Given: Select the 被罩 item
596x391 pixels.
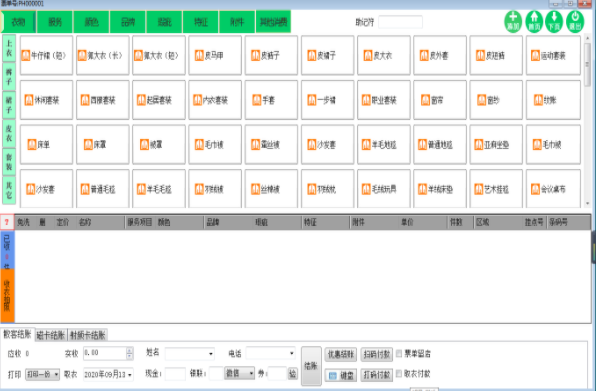Looking at the screenshot, I should pos(159,144).
